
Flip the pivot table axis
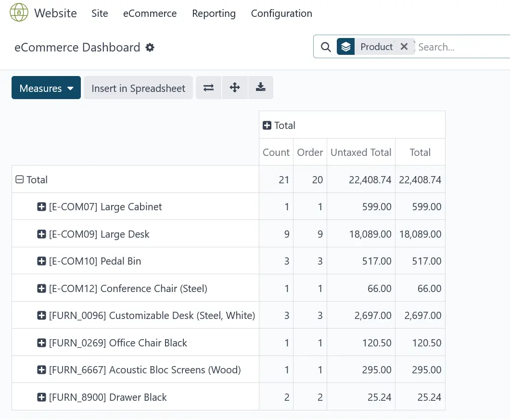pyautogui.click(x=208, y=88)
